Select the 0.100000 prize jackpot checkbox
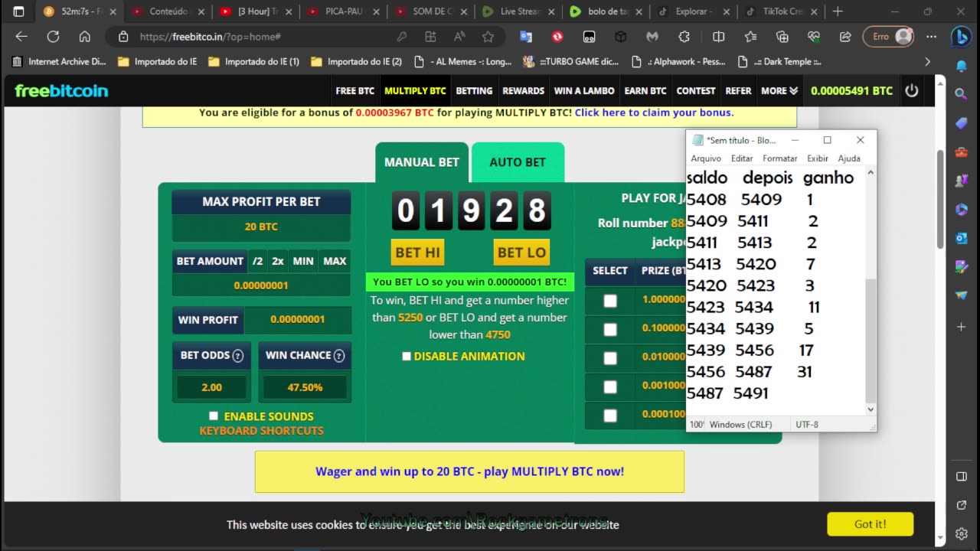This screenshot has width=980, height=551. pos(610,329)
